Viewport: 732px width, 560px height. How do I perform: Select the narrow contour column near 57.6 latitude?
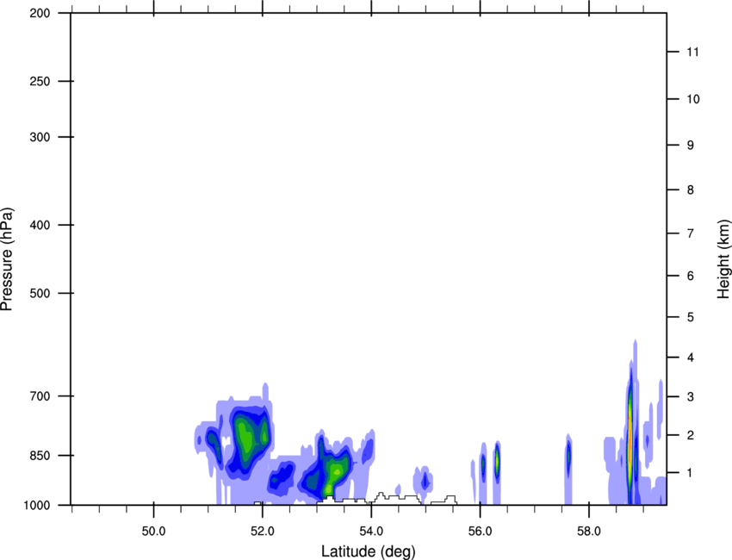(x=568, y=455)
